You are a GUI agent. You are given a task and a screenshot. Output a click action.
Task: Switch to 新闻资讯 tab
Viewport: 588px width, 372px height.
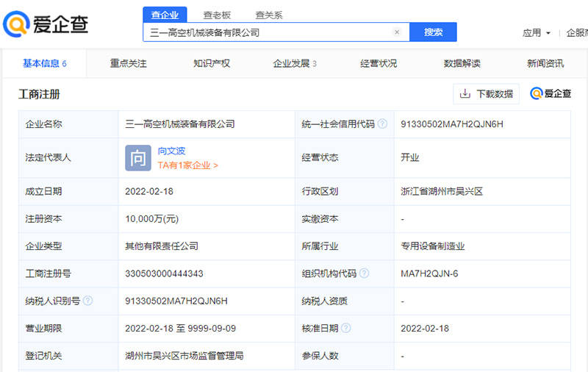coord(545,63)
